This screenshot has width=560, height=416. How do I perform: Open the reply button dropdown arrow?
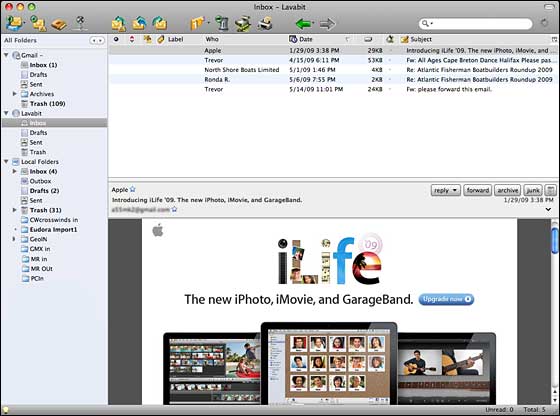(455, 190)
